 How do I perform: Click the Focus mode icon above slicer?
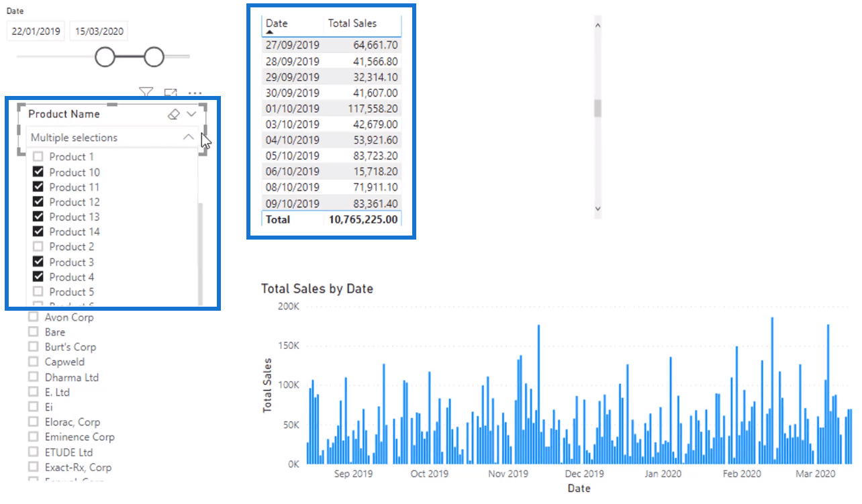tap(171, 93)
